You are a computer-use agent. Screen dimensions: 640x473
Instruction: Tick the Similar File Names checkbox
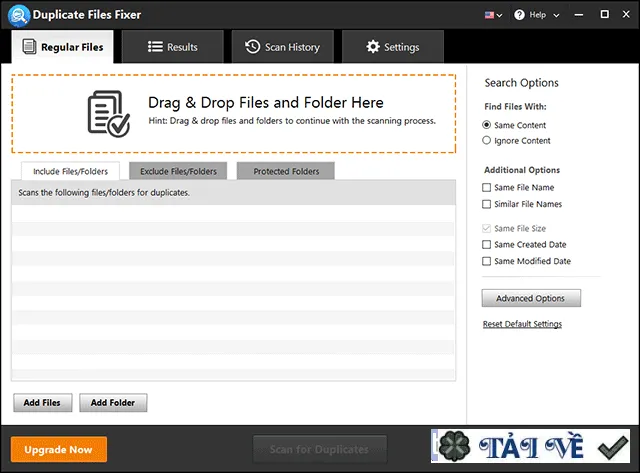pos(486,204)
